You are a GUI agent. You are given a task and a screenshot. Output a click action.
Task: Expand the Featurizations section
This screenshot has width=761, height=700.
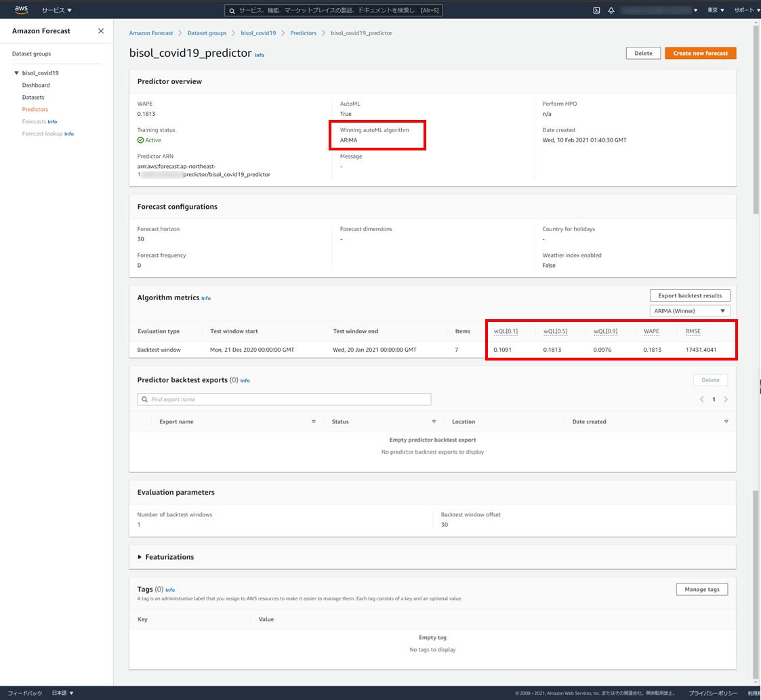(140, 557)
